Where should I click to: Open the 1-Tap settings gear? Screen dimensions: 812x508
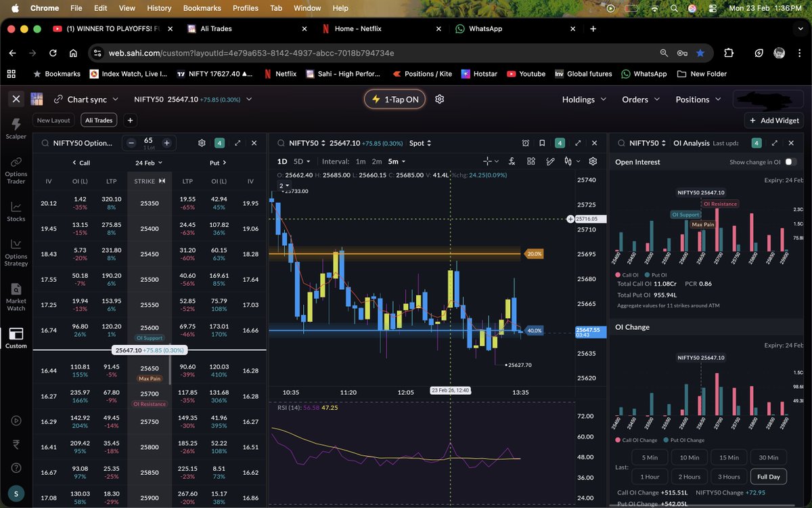(x=439, y=99)
